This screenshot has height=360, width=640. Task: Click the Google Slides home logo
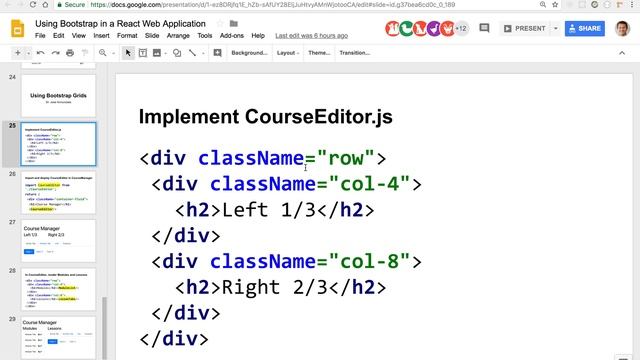(x=18, y=29)
